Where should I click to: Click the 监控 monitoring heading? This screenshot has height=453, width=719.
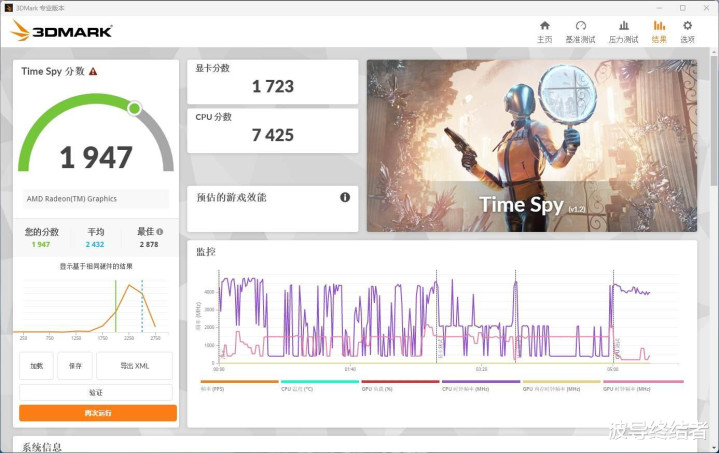click(206, 252)
